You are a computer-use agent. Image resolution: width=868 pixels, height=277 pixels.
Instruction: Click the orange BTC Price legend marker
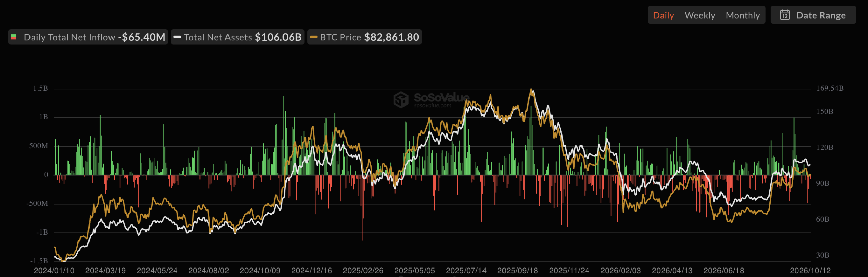coord(314,37)
